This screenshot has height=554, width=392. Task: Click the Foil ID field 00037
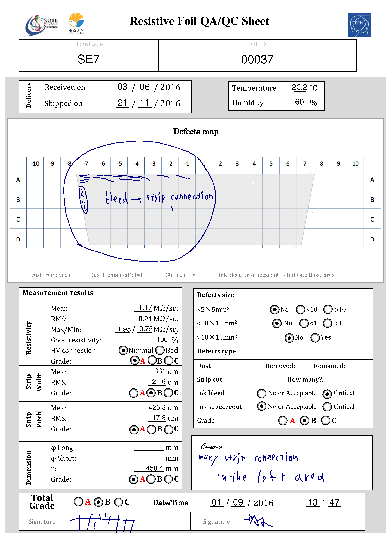(x=257, y=59)
